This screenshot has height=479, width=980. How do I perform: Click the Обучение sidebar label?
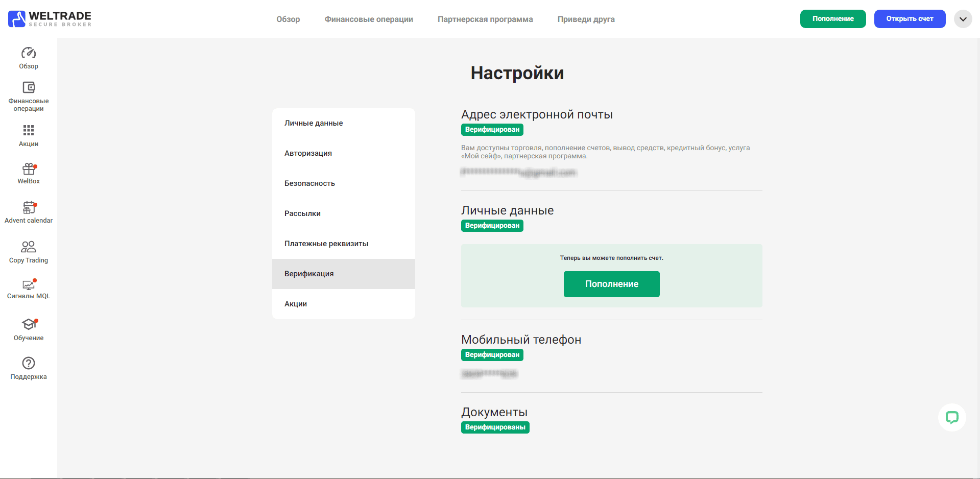29,338
